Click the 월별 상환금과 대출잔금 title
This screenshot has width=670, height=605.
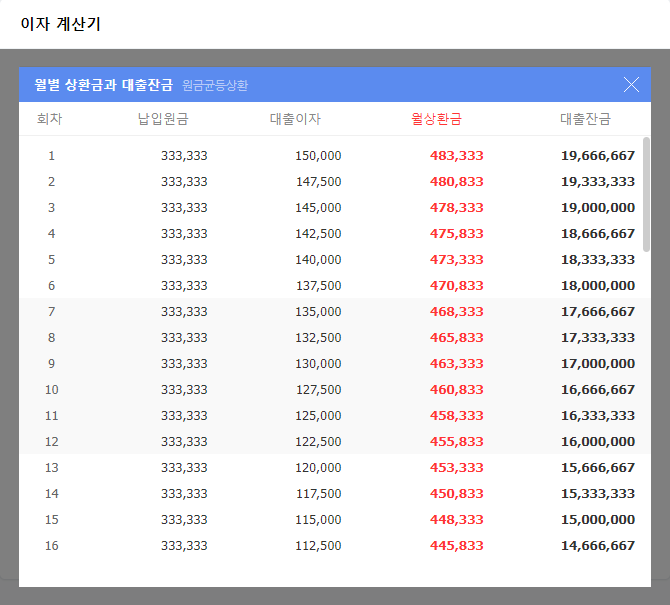click(x=104, y=85)
